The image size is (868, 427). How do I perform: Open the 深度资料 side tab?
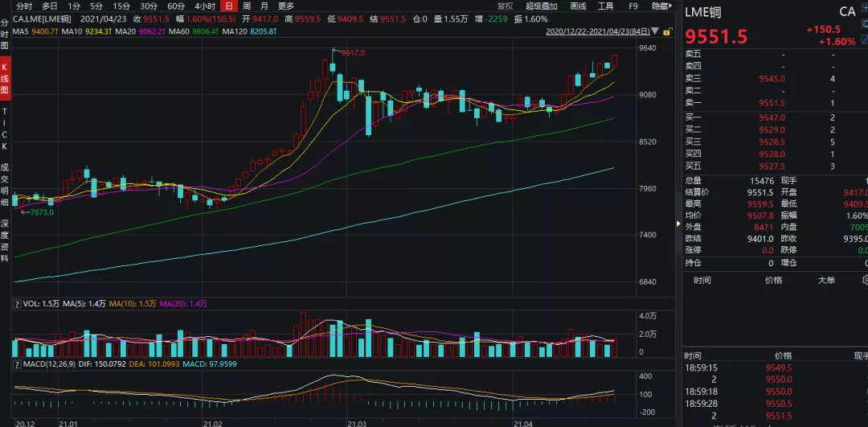(5, 241)
